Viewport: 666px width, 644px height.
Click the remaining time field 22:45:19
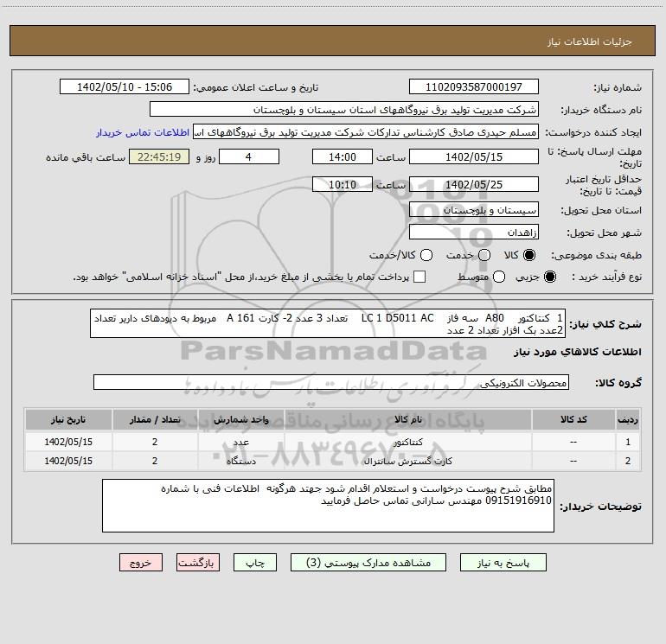159,156
